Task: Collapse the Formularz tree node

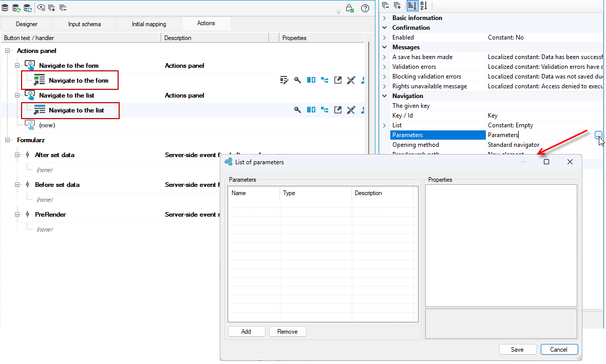Action: coord(7,140)
